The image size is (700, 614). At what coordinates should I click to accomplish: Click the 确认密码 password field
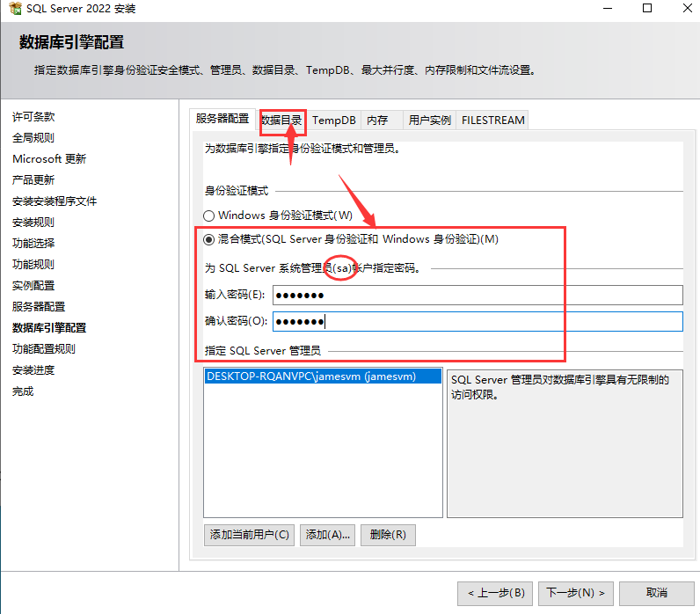coord(478,321)
